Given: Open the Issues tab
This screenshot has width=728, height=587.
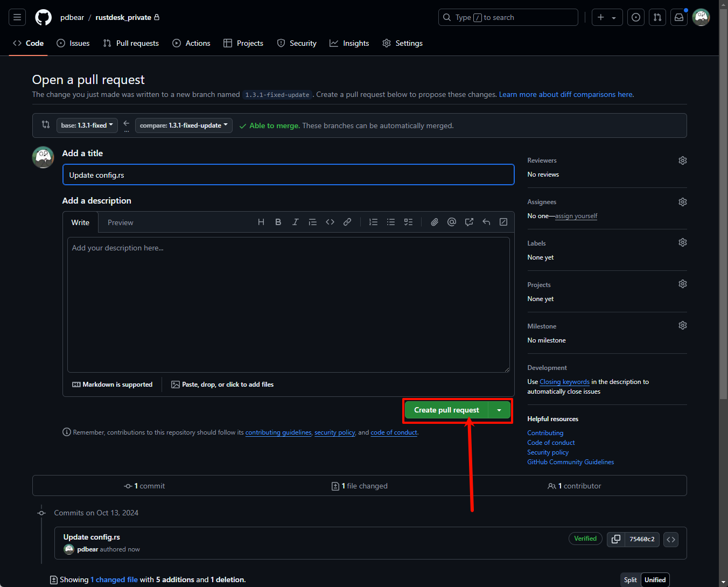Looking at the screenshot, I should click(73, 43).
